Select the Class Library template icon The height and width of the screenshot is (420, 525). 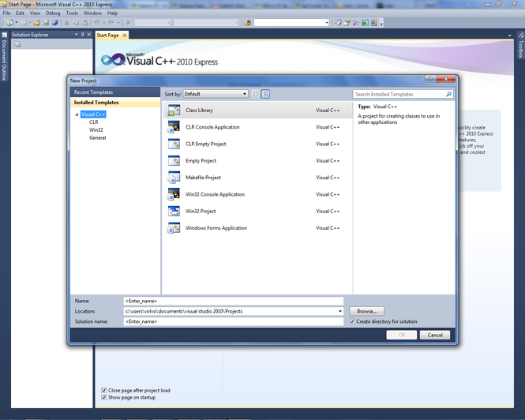coord(174,111)
